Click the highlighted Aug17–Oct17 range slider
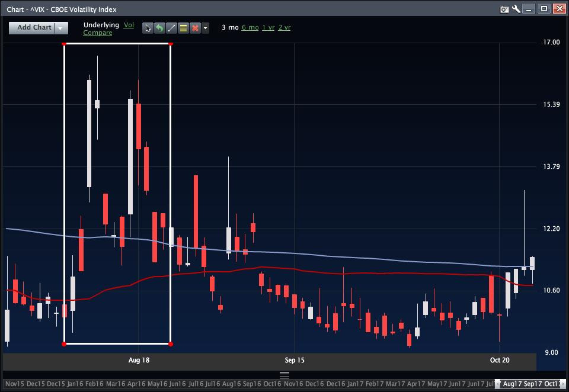The height and width of the screenshot is (392, 569). 530,384
